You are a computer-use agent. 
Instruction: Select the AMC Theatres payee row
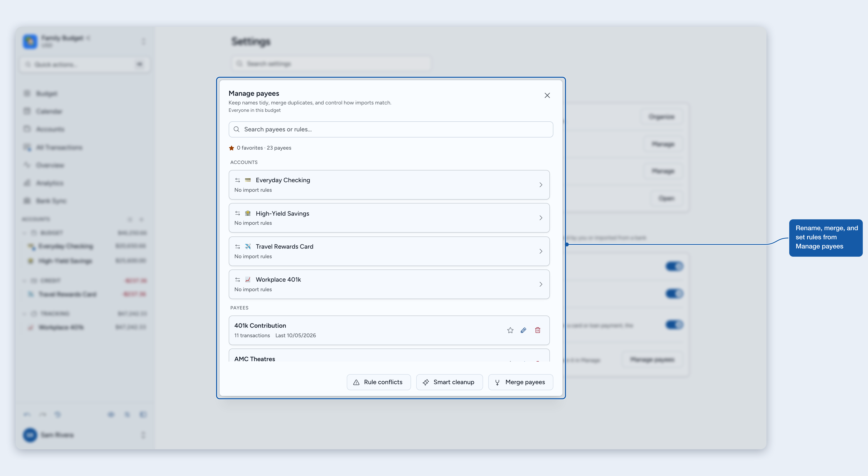[x=389, y=356]
